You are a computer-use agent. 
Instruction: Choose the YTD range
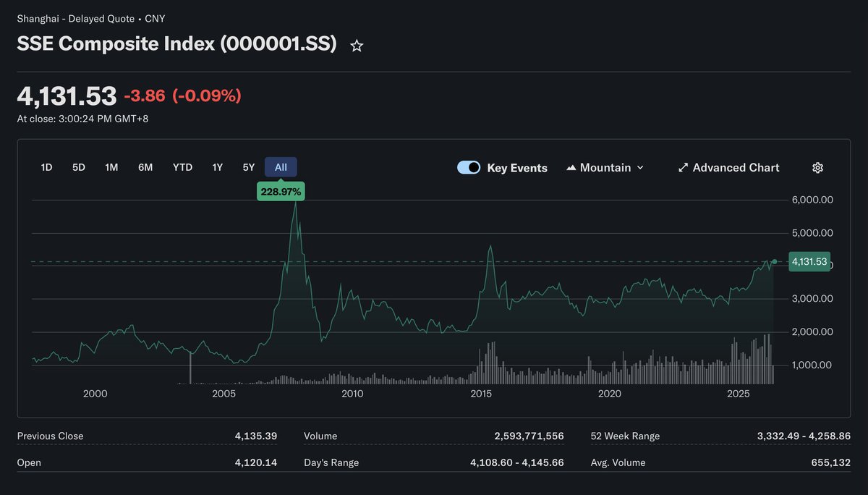(182, 167)
